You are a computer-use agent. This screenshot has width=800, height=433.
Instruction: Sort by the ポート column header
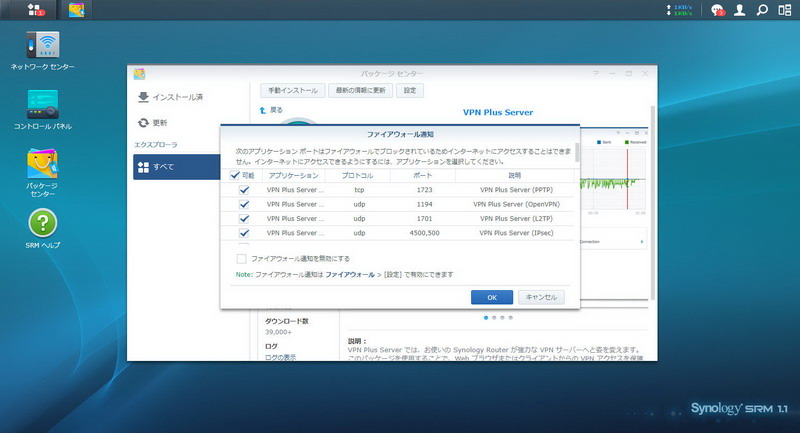422,175
